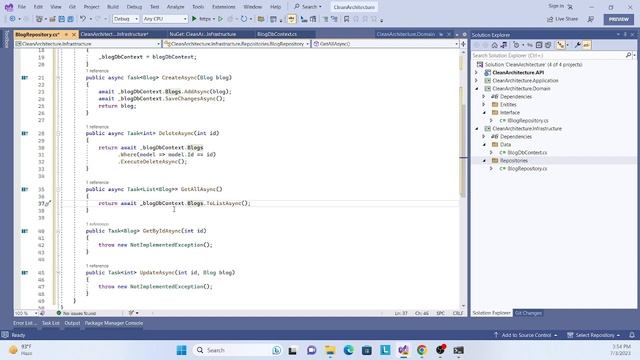
Task: Click the Hot Reload refresh icon
Action: (244, 19)
